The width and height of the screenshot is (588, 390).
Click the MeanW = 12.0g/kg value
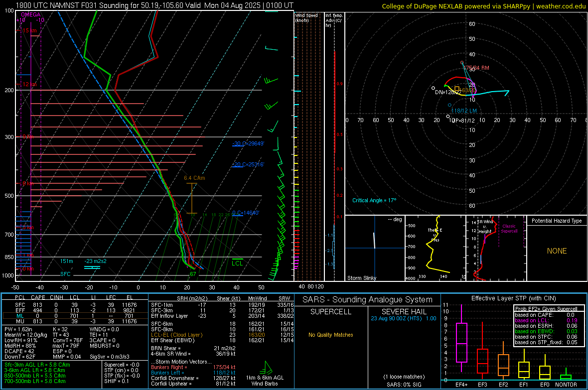(26, 335)
